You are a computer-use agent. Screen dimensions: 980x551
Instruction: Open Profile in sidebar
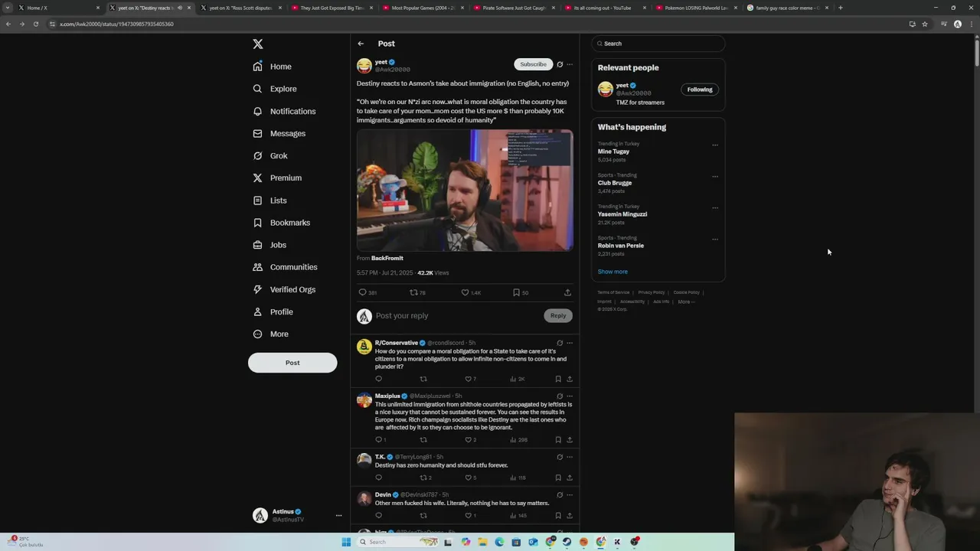pos(273,311)
